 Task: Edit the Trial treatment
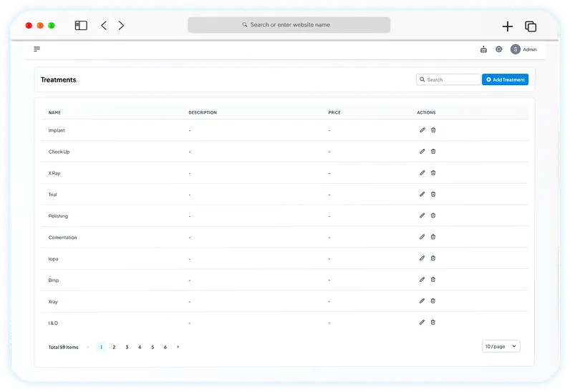tap(422, 195)
